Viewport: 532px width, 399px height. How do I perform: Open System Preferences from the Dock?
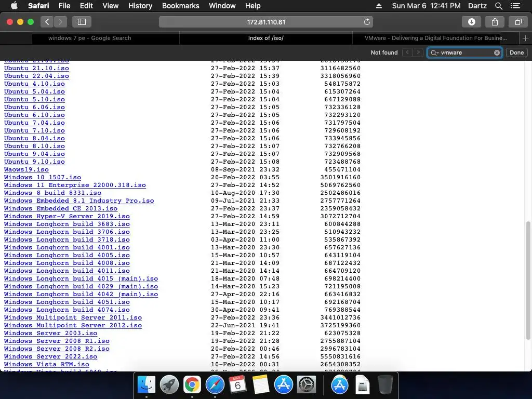point(307,385)
